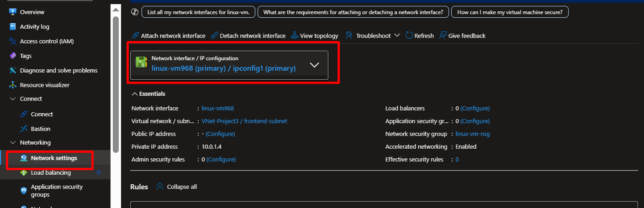The width and height of the screenshot is (644, 208).
Task: Click the Give feedback icon
Action: coord(443,36)
